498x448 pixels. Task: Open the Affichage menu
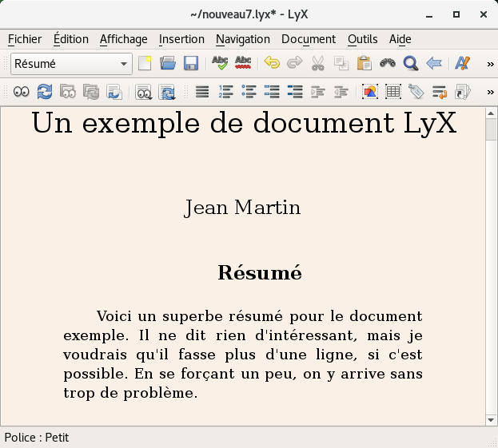coord(124,39)
